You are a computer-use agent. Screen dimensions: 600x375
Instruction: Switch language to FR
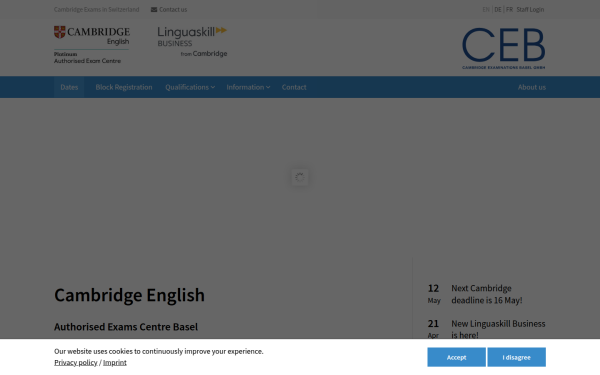coord(509,10)
